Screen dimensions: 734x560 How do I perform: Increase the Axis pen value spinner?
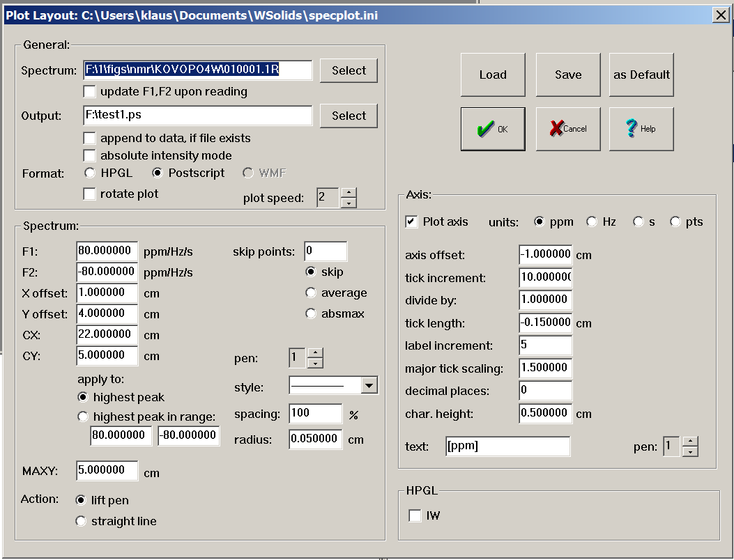pyautogui.click(x=690, y=442)
